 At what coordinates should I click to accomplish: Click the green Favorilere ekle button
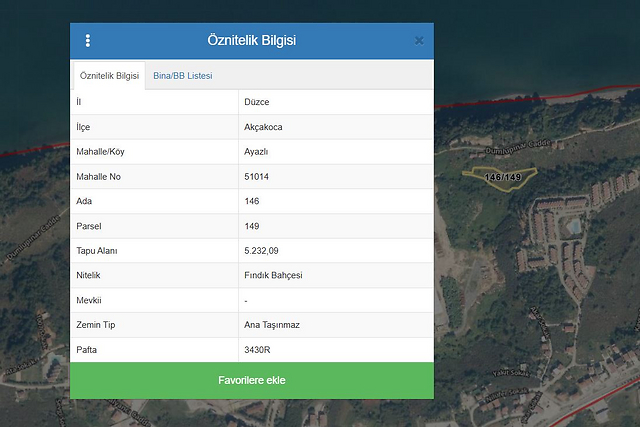pyautogui.click(x=252, y=381)
